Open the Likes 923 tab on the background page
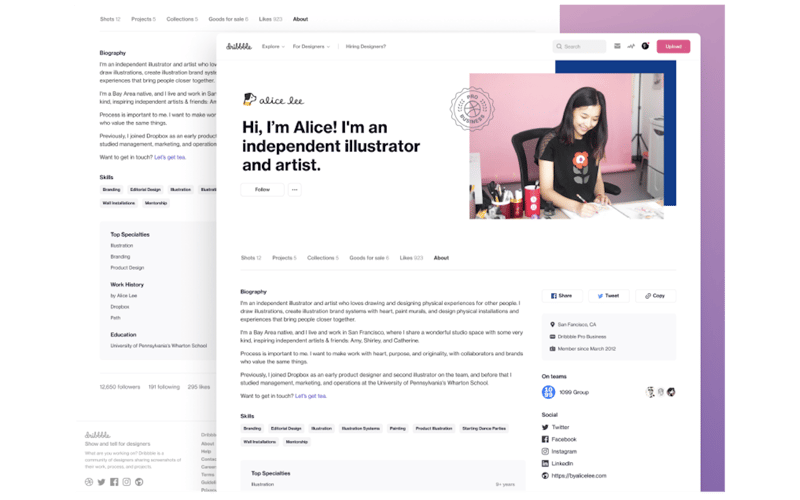This screenshot has width=800, height=500. [270, 19]
